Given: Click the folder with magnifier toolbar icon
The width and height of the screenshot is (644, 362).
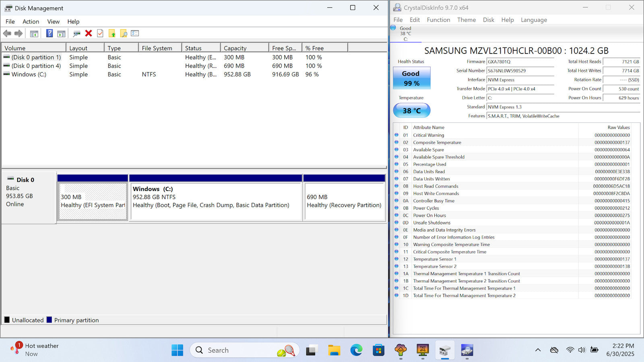Looking at the screenshot, I should pyautogui.click(x=124, y=33).
